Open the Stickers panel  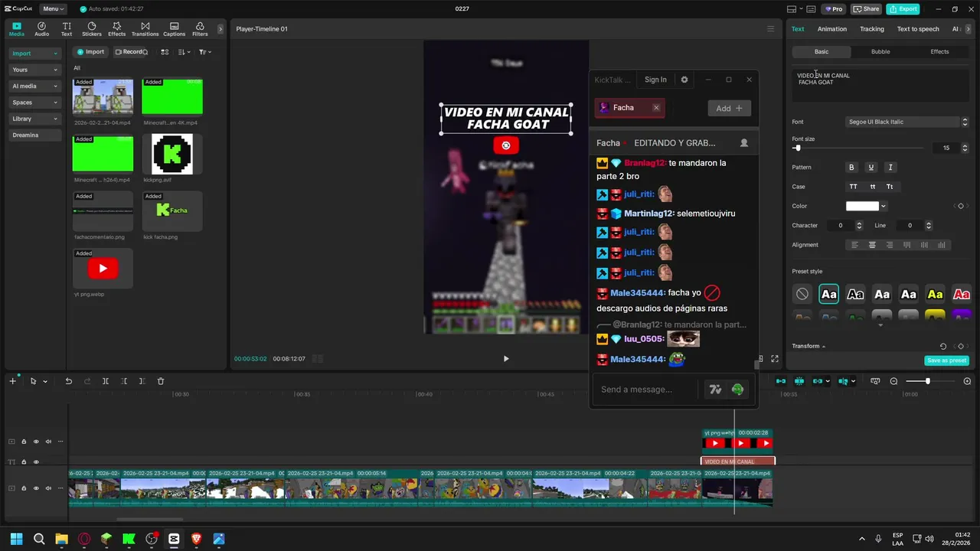coord(92,29)
